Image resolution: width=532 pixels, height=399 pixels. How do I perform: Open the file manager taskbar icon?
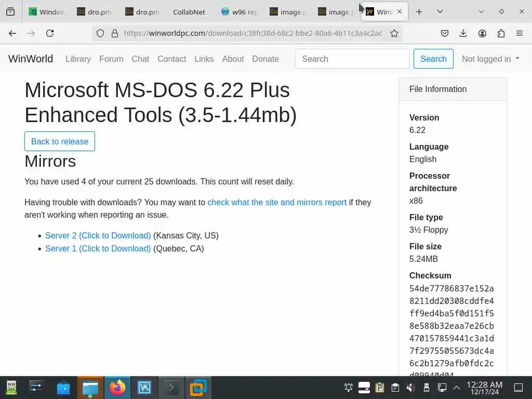pos(90,388)
